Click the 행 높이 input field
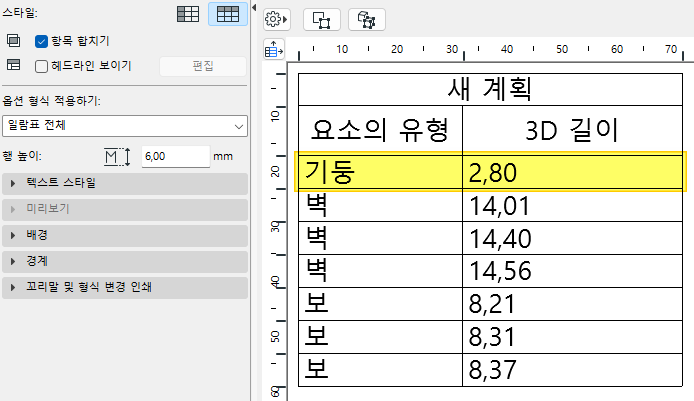This screenshot has width=694, height=401. tap(176, 156)
